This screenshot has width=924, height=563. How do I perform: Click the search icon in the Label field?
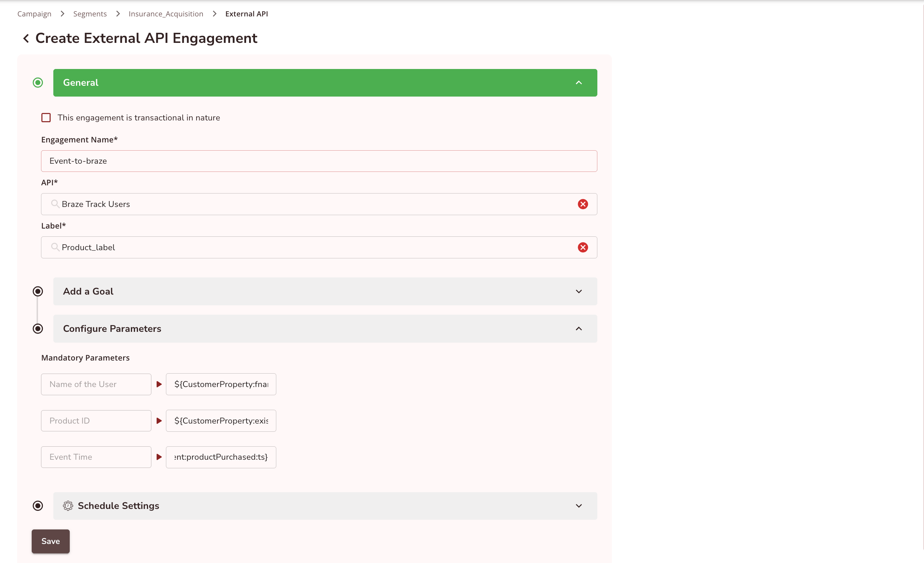55,247
